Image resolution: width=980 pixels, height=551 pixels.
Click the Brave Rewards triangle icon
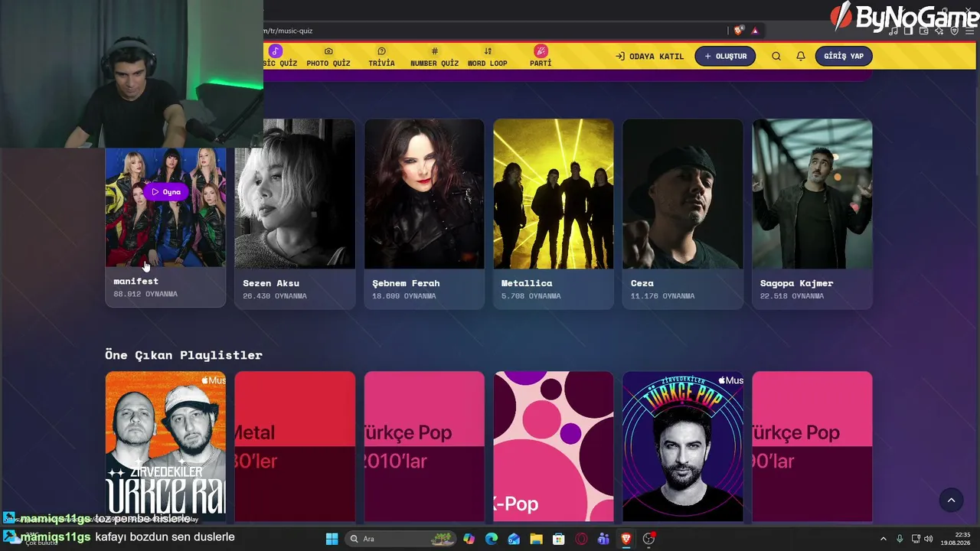tap(755, 31)
